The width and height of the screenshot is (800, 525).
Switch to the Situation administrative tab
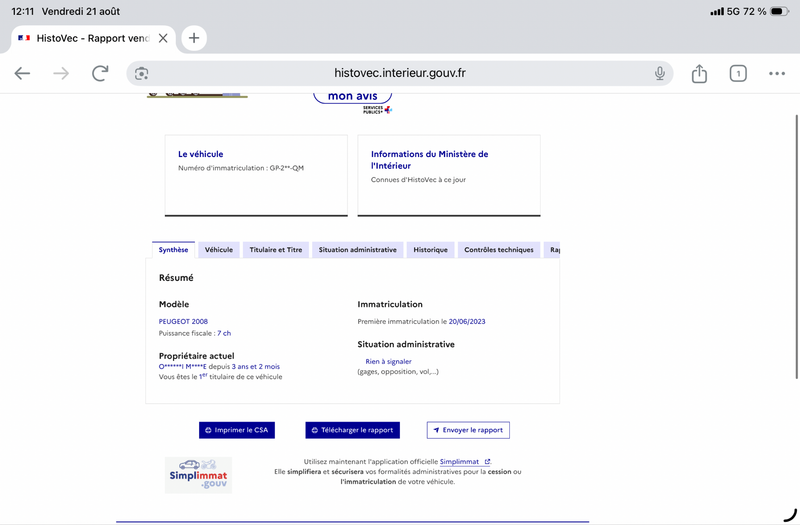pyautogui.click(x=358, y=249)
